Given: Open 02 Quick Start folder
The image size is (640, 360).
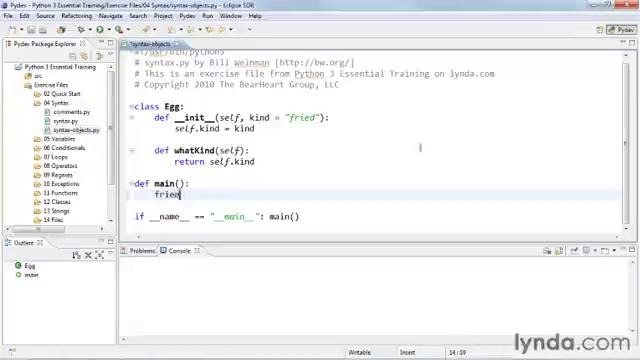Looking at the screenshot, I should [62, 94].
